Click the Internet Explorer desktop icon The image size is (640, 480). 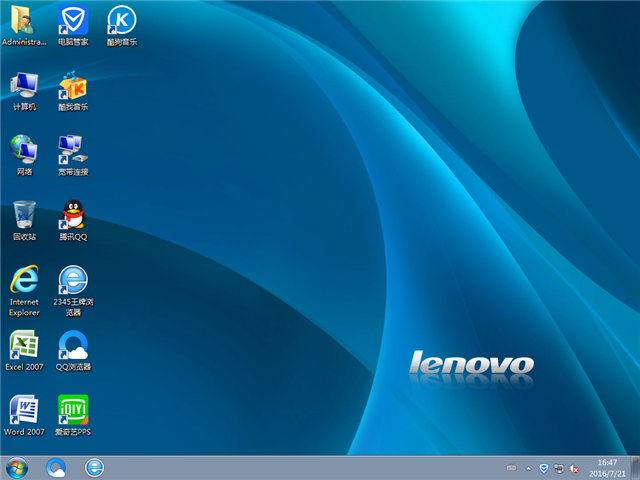24,280
